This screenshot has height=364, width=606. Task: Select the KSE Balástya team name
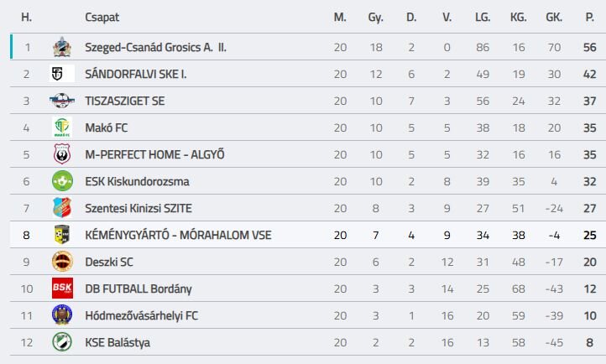click(x=118, y=343)
